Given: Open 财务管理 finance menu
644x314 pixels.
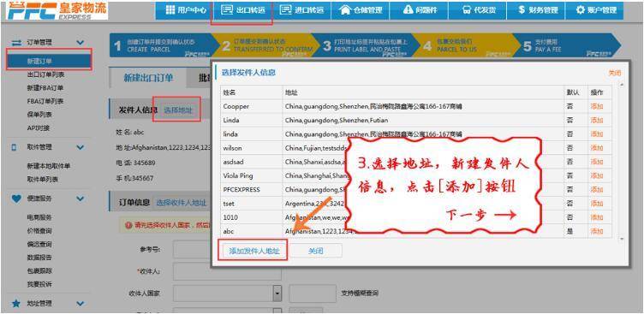Looking at the screenshot, I should (535, 10).
